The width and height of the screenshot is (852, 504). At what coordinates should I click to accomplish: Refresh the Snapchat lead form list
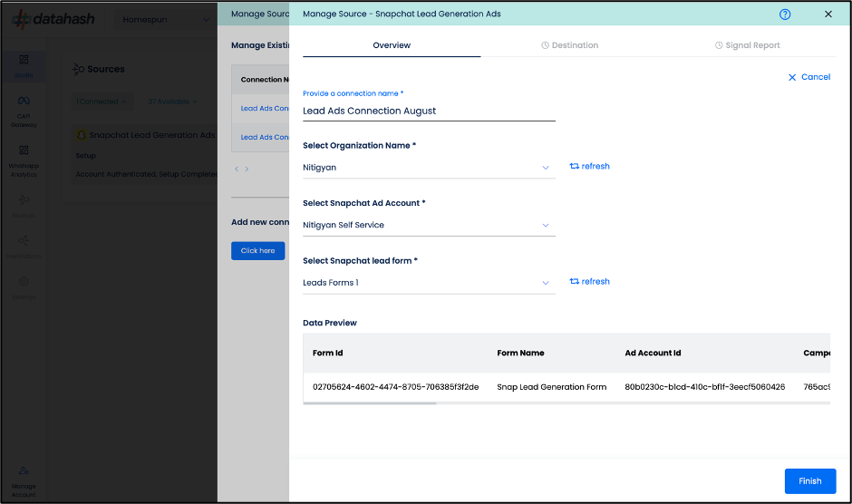click(589, 282)
